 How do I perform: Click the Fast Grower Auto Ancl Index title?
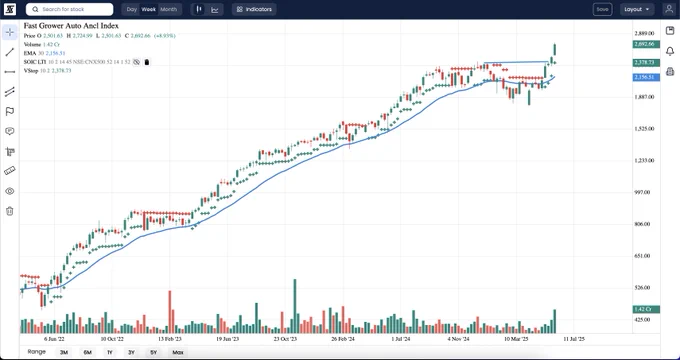71,26
